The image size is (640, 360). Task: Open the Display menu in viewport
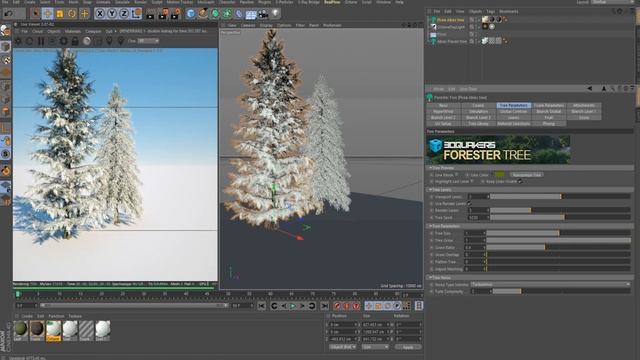[x=266, y=25]
